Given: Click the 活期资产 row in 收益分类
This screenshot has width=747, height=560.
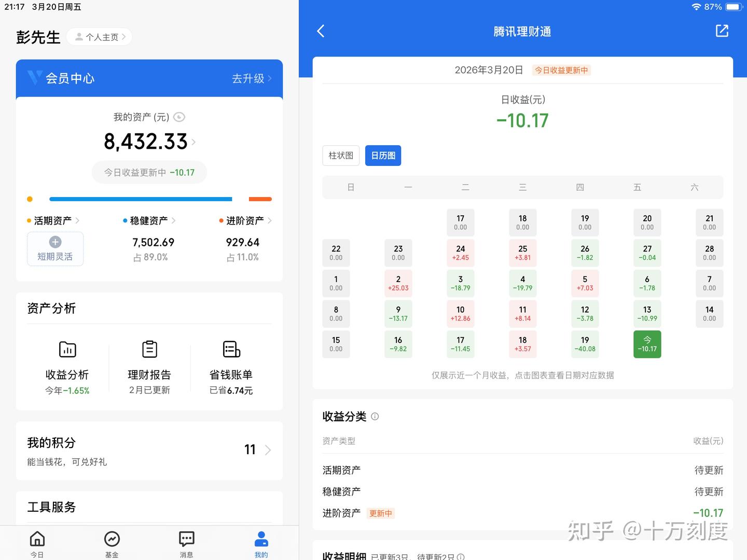Looking at the screenshot, I should coord(523,470).
